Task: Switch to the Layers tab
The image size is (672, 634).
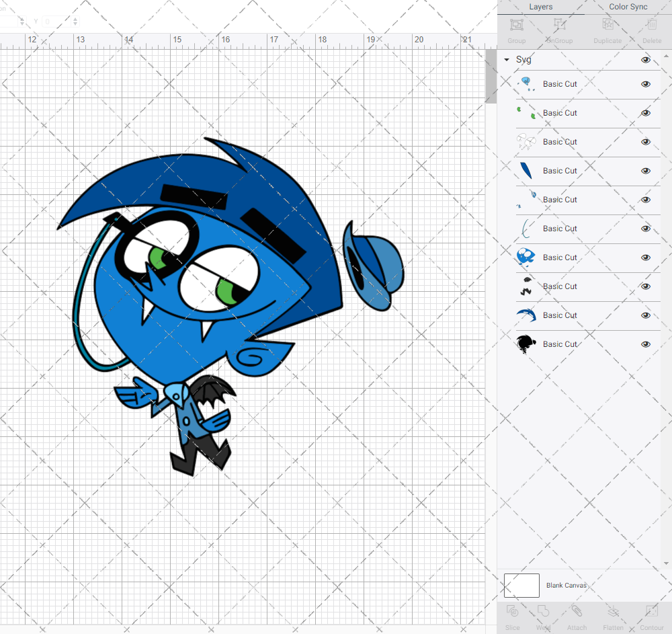Action: 540,7
